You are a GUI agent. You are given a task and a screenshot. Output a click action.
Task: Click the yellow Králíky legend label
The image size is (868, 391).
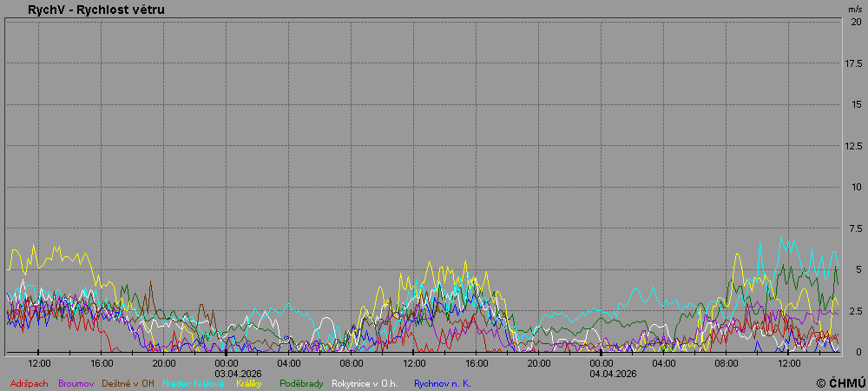click(x=251, y=383)
